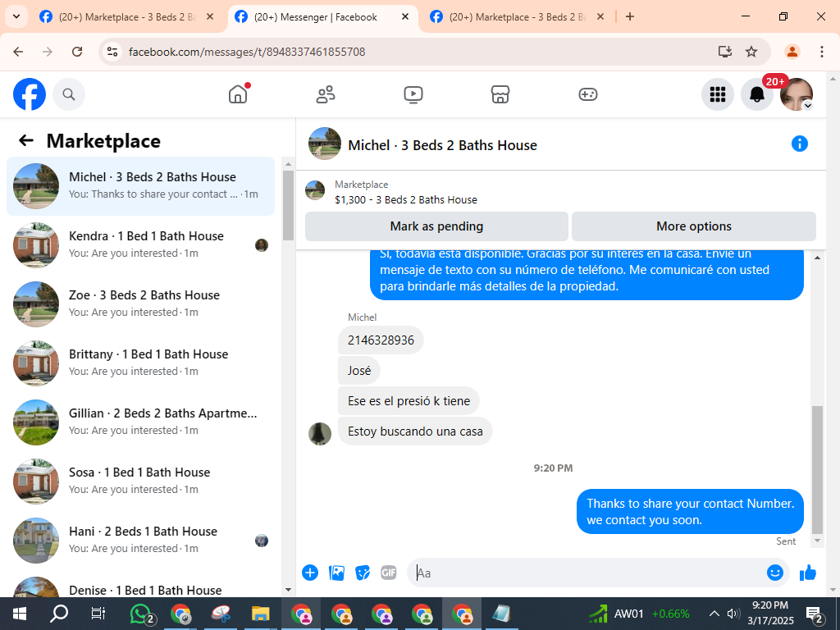Click the message bubble José

(x=359, y=371)
